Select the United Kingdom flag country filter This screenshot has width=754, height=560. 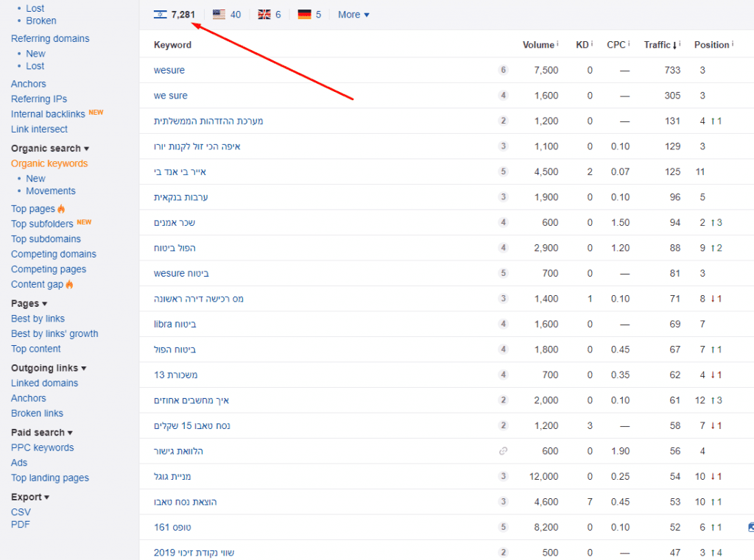click(269, 15)
